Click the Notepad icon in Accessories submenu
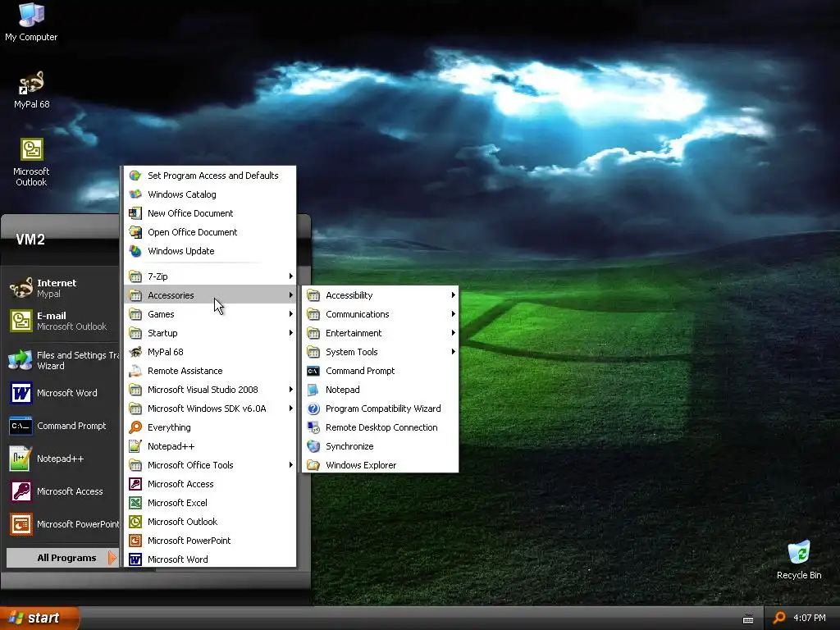Image resolution: width=840 pixels, height=630 pixels. coord(313,390)
